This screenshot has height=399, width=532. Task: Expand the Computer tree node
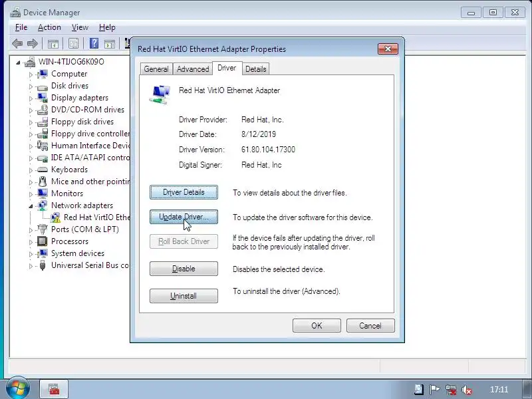31,74
